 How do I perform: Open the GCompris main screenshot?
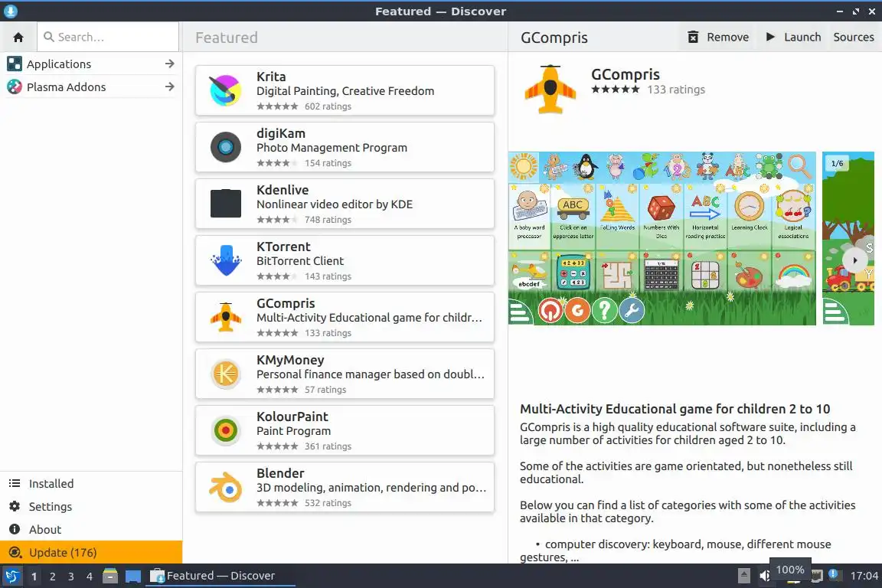pyautogui.click(x=662, y=238)
